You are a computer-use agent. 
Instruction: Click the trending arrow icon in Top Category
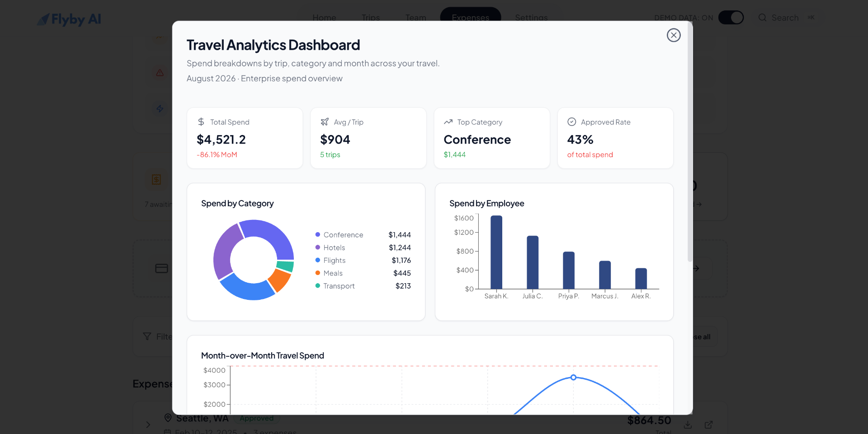click(448, 122)
